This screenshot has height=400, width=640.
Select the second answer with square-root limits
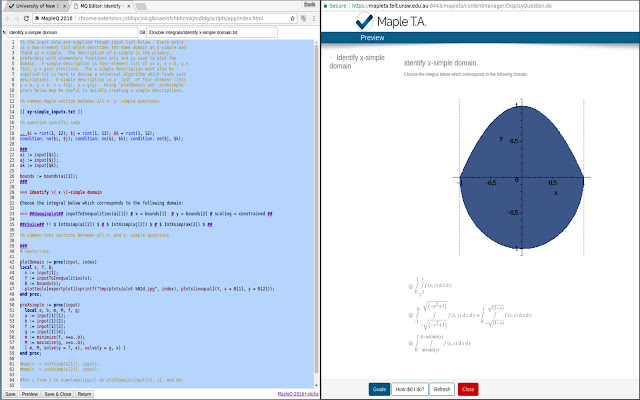(x=411, y=315)
